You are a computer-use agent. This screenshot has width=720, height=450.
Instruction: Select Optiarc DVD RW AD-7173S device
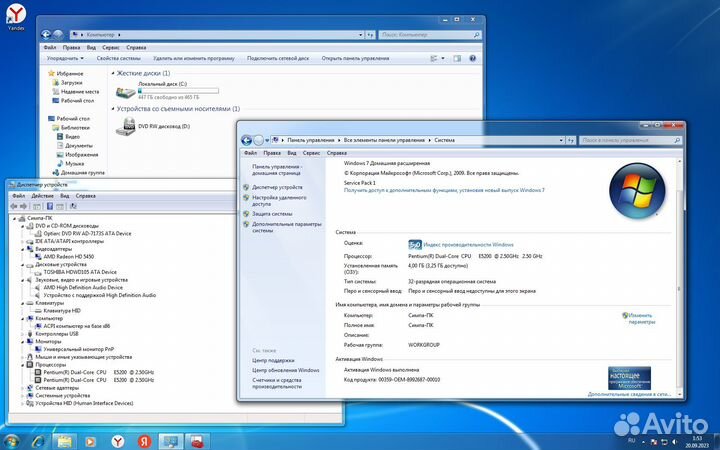point(87,234)
